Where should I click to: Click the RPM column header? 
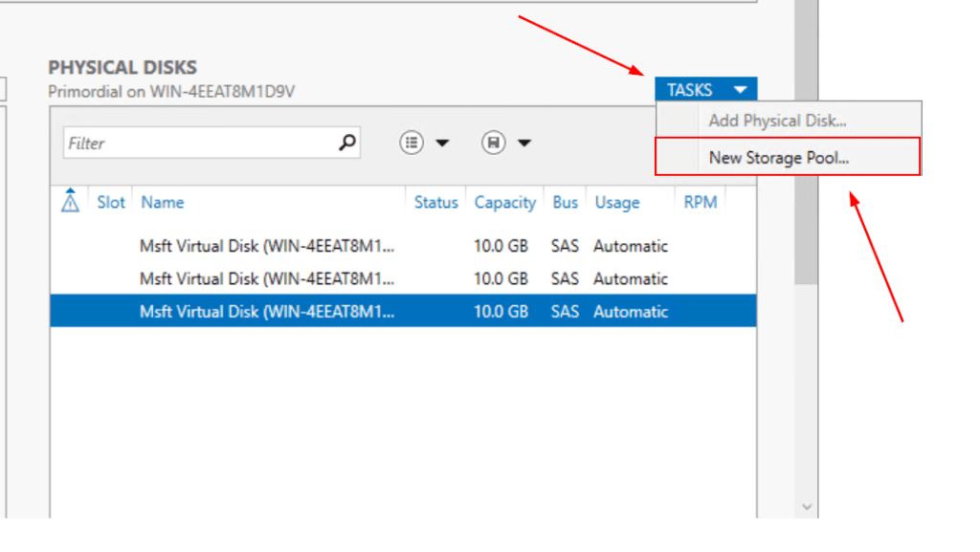pyautogui.click(x=700, y=203)
